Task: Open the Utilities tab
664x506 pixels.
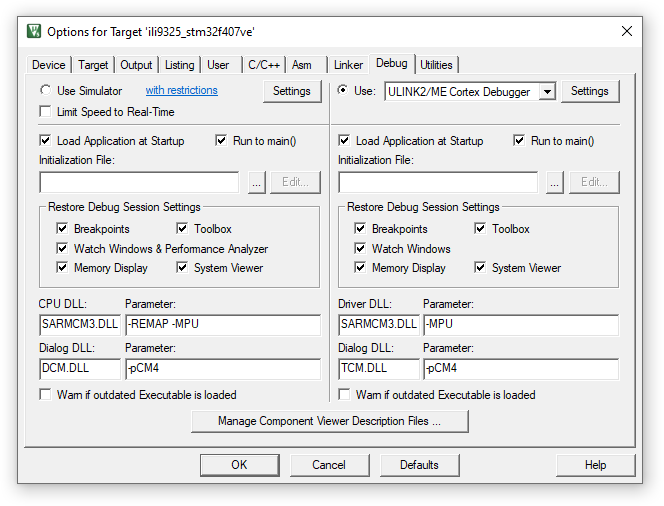Action: pyautogui.click(x=436, y=65)
